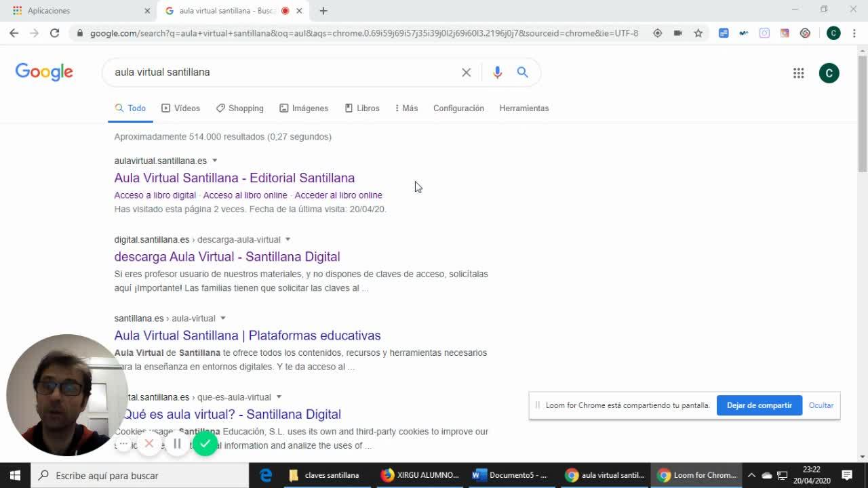Switch to the Documento5 Word window

coord(512,475)
